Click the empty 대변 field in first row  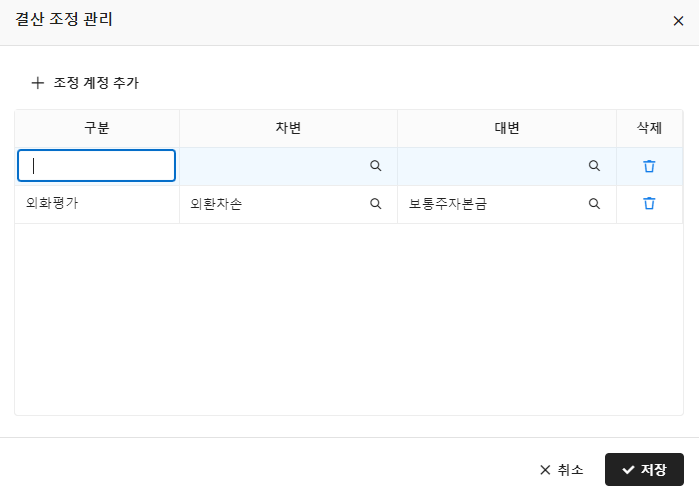tap(493, 166)
